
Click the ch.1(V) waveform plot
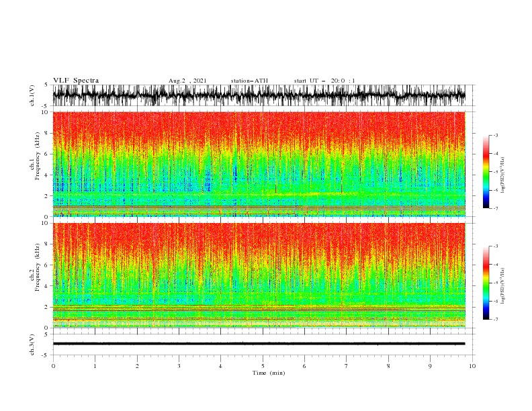point(259,95)
